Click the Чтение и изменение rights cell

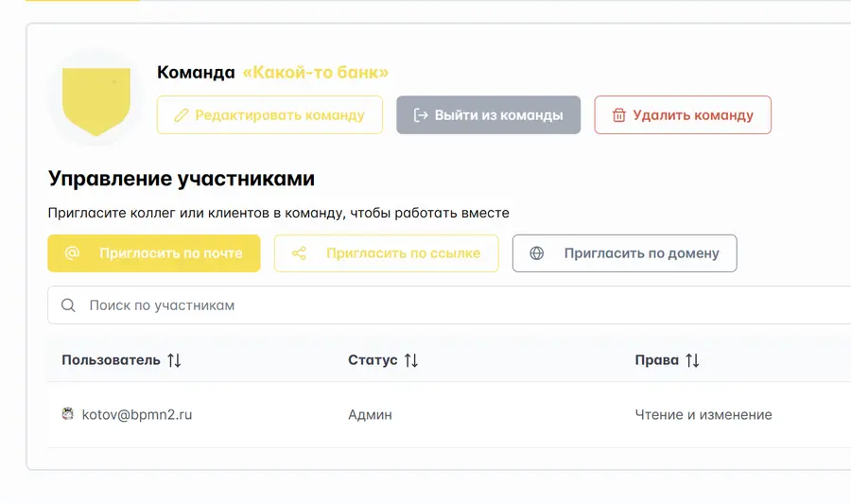(703, 414)
